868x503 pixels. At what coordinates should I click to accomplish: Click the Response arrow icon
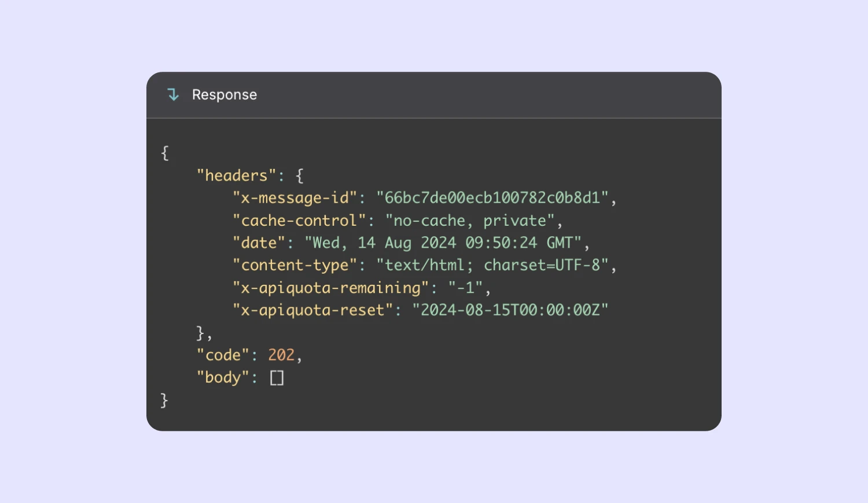(x=173, y=94)
